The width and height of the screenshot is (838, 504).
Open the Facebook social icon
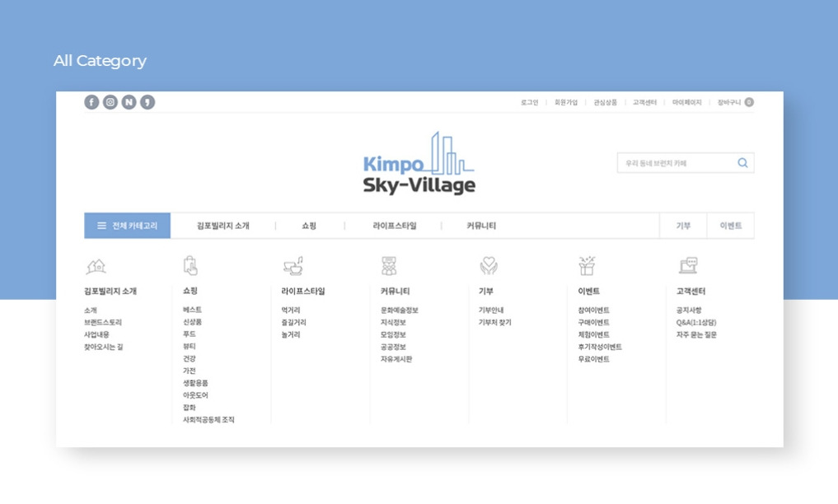click(91, 102)
